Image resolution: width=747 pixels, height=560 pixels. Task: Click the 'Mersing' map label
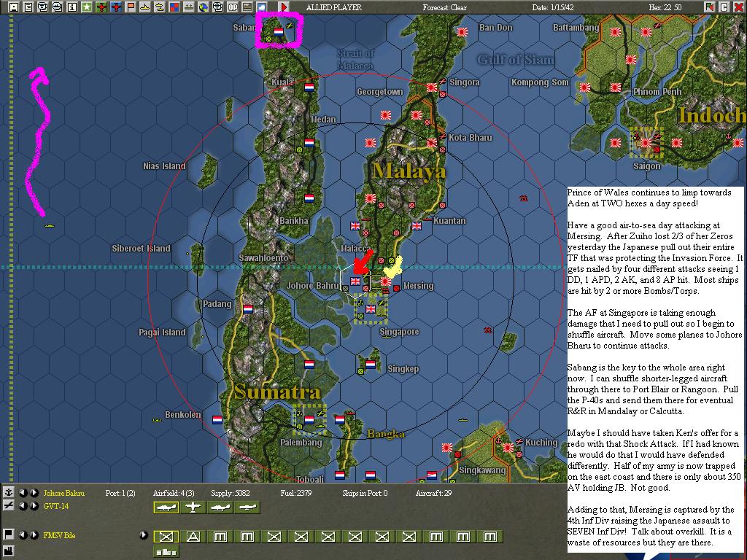(x=418, y=286)
